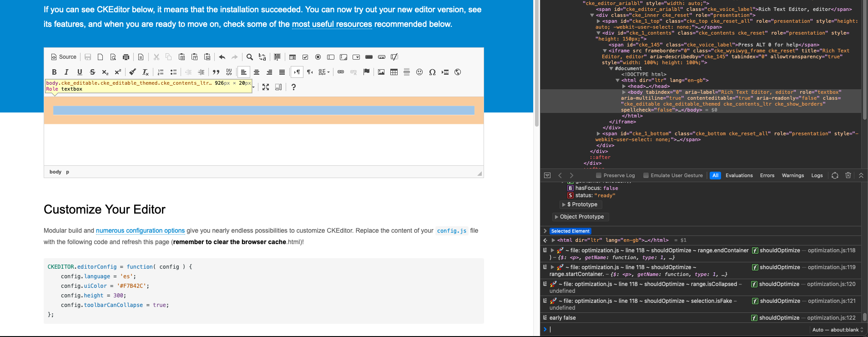Open the 'Auto — about:blank' context selector

tap(838, 330)
